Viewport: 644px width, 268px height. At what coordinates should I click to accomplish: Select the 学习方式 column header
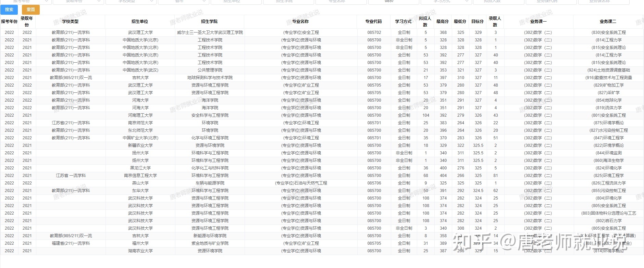(x=403, y=21)
